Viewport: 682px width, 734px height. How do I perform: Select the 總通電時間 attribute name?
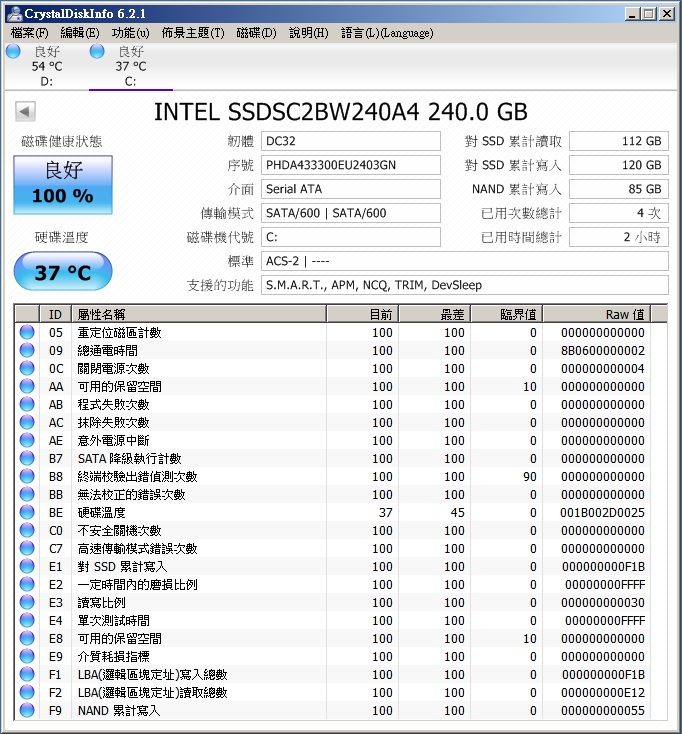pos(108,351)
